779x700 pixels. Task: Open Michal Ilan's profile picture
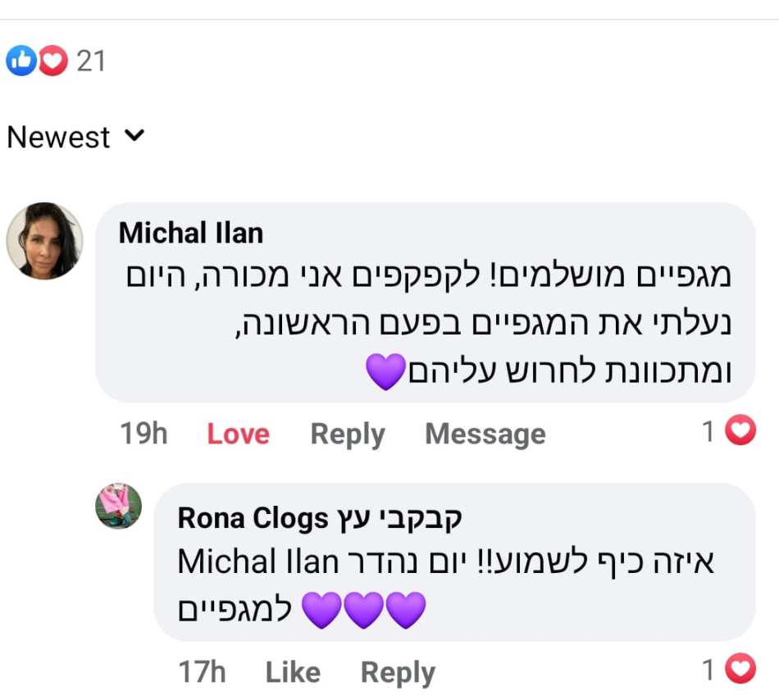point(45,241)
